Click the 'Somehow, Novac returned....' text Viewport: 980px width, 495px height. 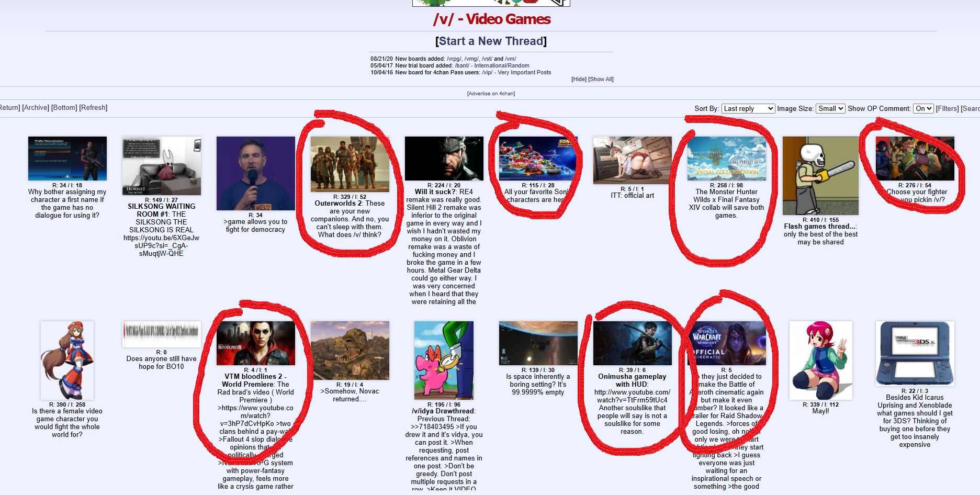350,395
